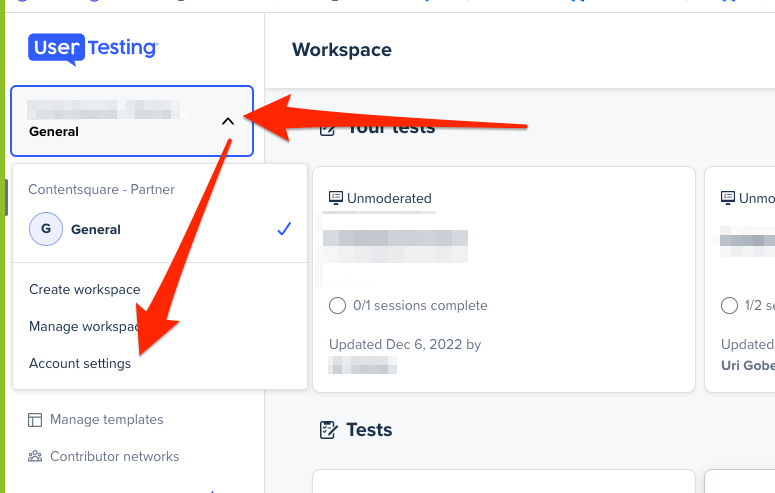Image resolution: width=775 pixels, height=493 pixels.
Task: Click the G workspace avatar
Action: pos(46,229)
